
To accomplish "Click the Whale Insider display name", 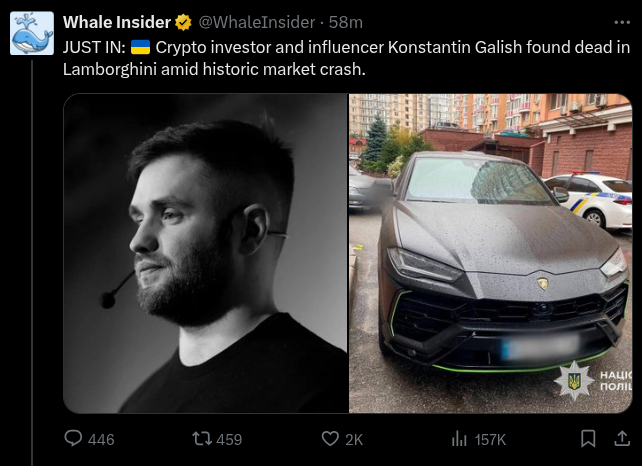I will (x=117, y=22).
